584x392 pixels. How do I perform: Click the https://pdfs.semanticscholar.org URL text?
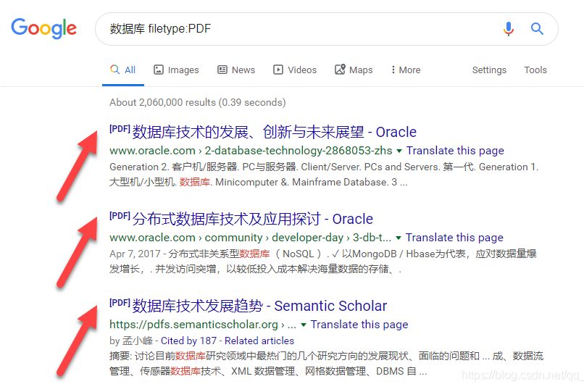[x=203, y=325]
